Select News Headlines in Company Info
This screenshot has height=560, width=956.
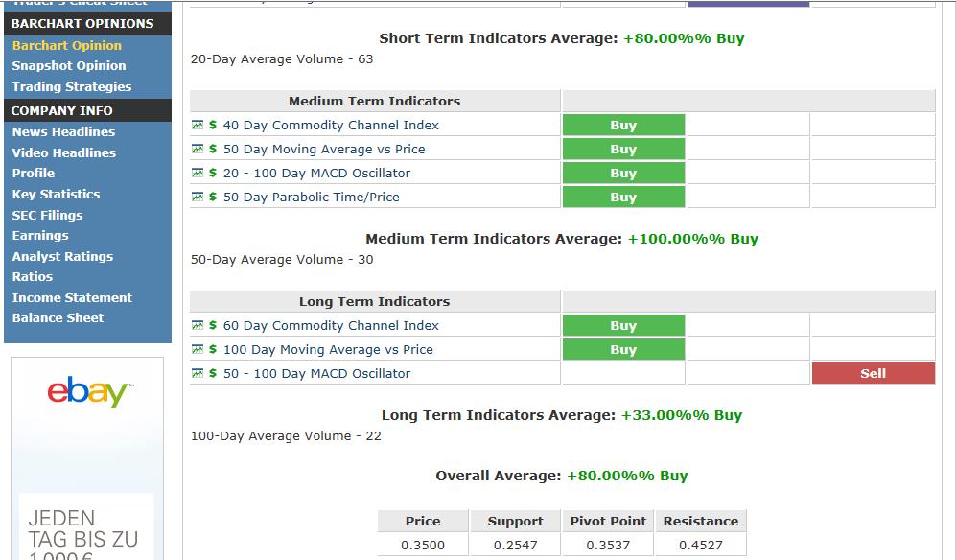tap(63, 131)
